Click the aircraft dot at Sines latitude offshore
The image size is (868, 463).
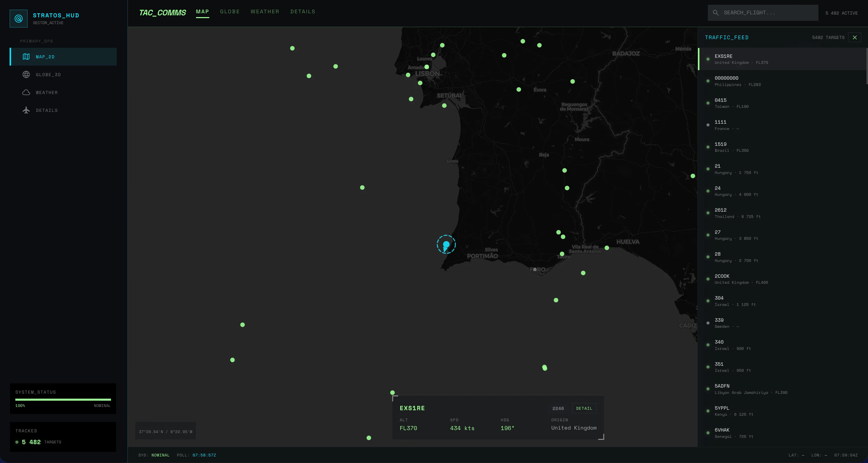pos(362,188)
